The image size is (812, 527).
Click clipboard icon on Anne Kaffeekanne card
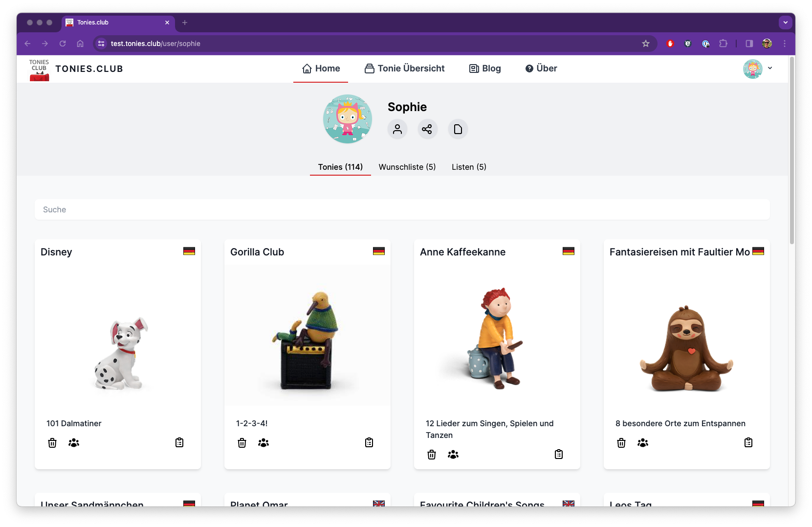559,454
